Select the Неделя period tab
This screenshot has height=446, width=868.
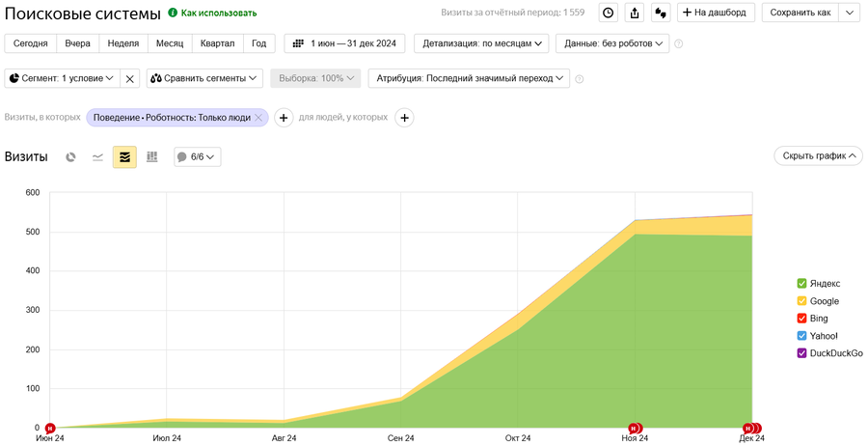point(122,43)
